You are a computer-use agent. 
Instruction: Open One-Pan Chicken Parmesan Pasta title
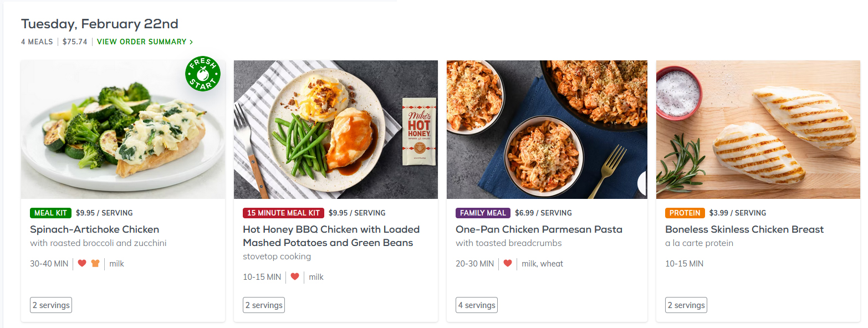539,229
